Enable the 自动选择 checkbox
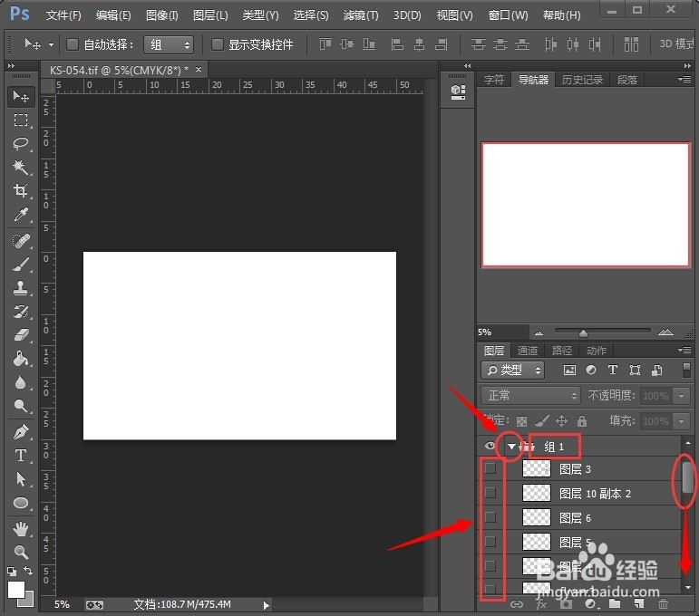The image size is (699, 616). pos(73,44)
